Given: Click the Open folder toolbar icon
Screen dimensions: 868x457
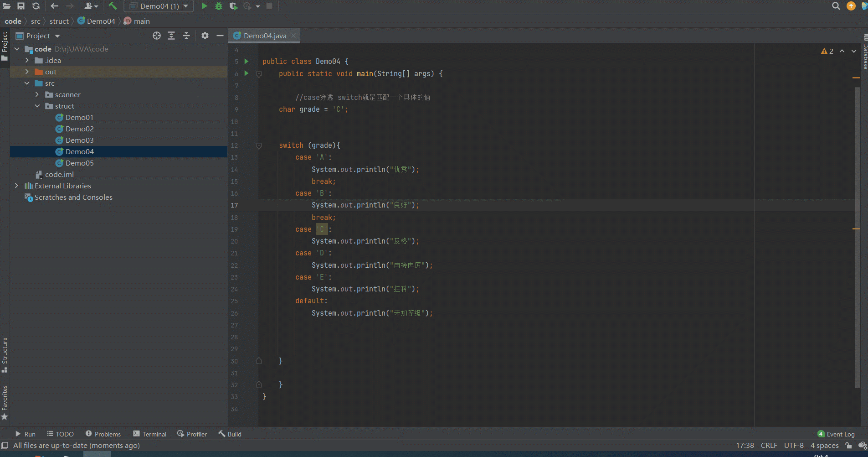Looking at the screenshot, I should [7, 6].
